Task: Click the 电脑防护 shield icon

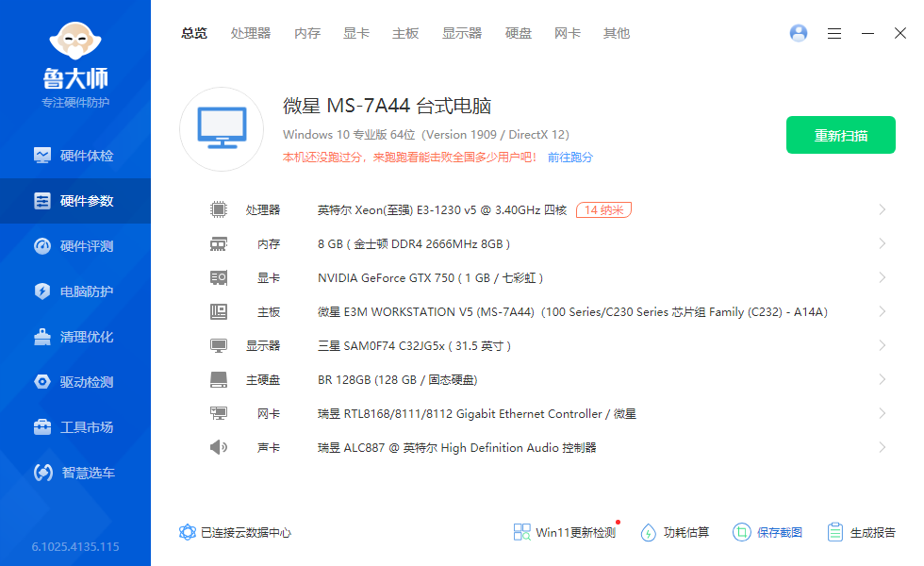Action: coord(42,291)
